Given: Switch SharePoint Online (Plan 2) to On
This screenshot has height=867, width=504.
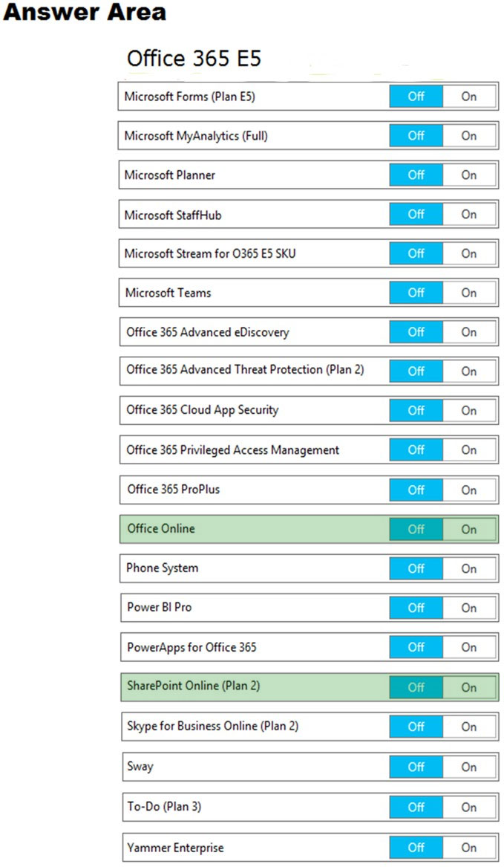Looking at the screenshot, I should 469,687.
